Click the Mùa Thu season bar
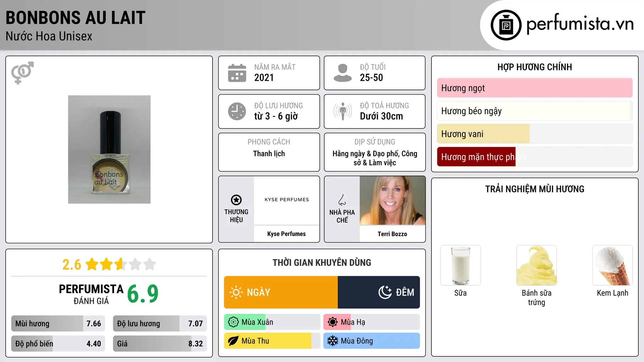This screenshot has width=644, height=362. click(x=272, y=341)
